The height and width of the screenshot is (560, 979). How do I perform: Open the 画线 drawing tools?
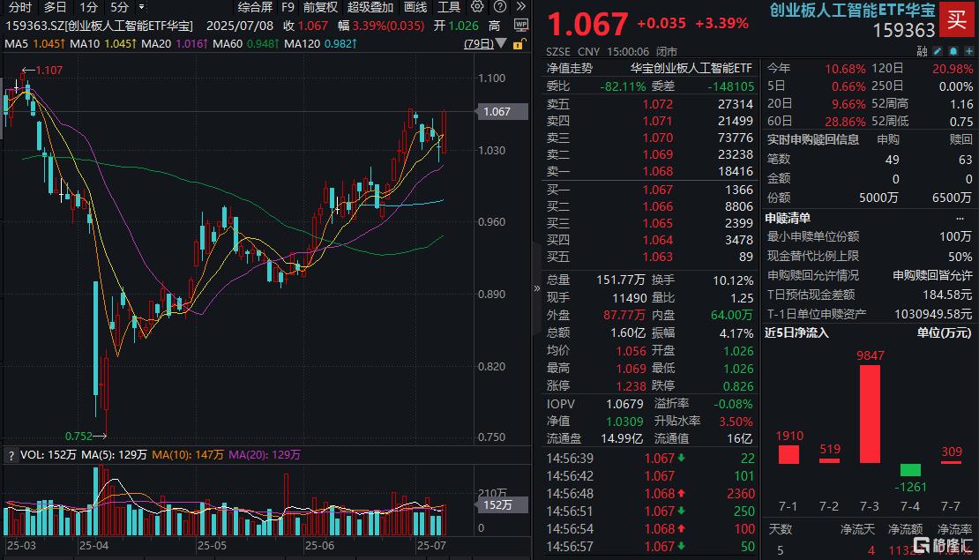(415, 7)
